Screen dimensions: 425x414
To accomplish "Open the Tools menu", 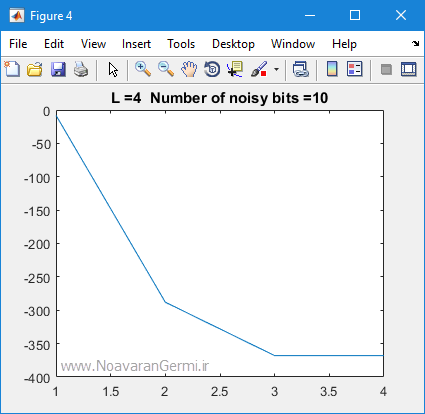I will 181,44.
